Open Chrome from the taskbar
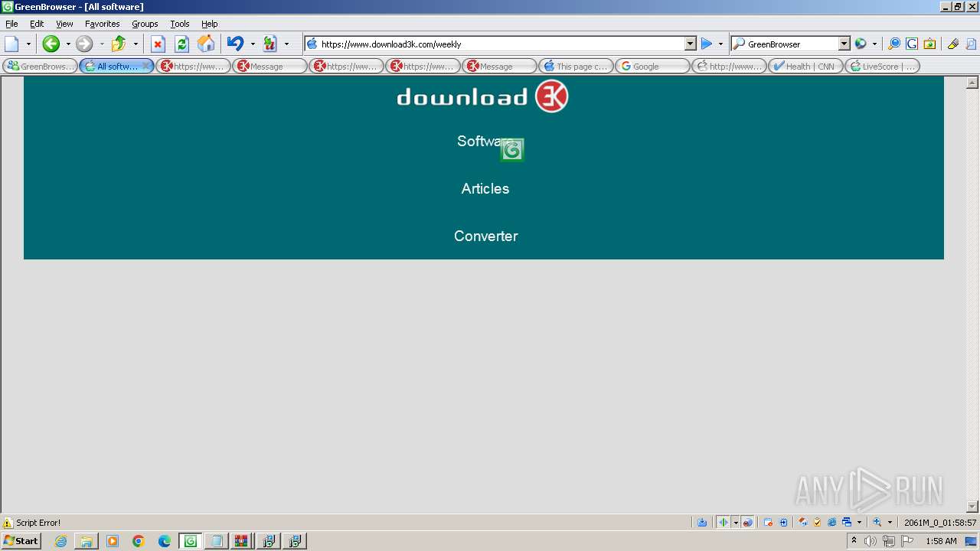 click(x=139, y=541)
